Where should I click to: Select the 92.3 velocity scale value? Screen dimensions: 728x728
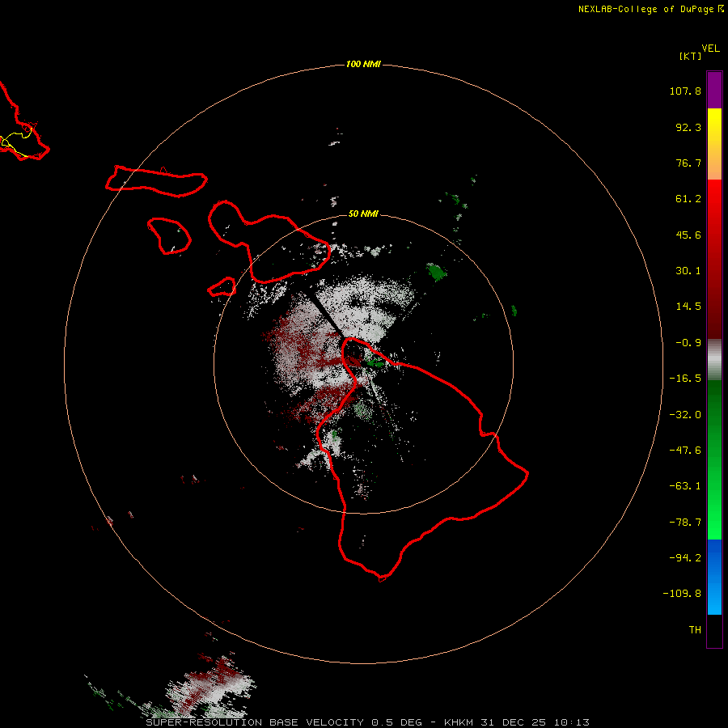coord(688,127)
